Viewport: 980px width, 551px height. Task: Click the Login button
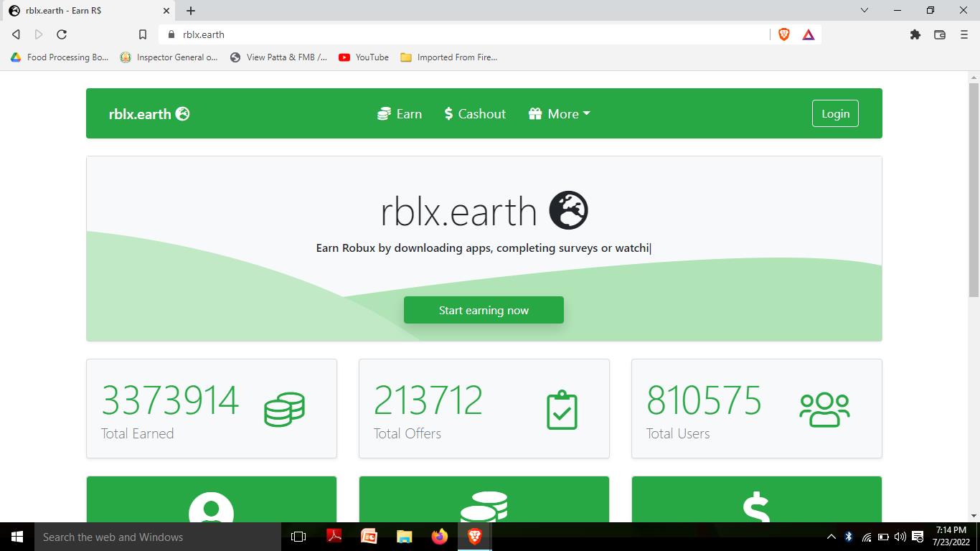835,113
